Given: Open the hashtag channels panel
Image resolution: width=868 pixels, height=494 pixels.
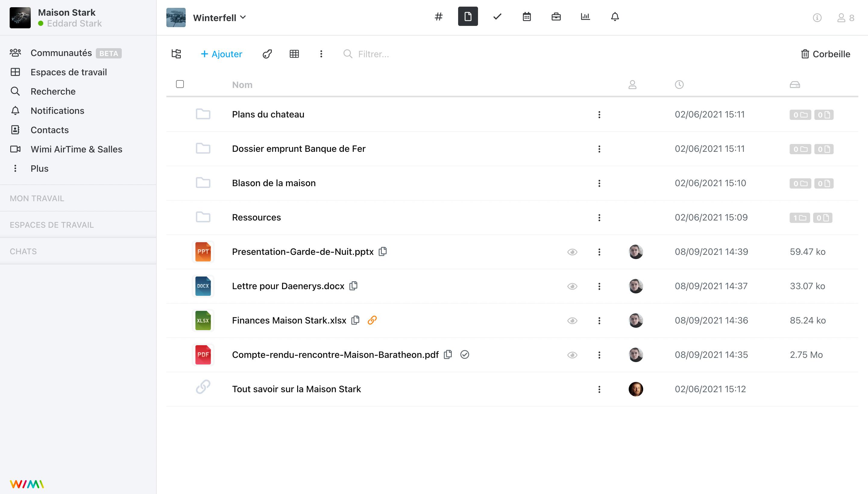Looking at the screenshot, I should (x=439, y=17).
